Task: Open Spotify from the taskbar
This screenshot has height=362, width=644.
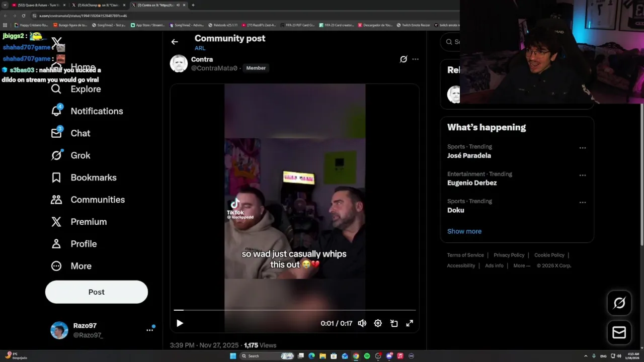Action: (367, 356)
